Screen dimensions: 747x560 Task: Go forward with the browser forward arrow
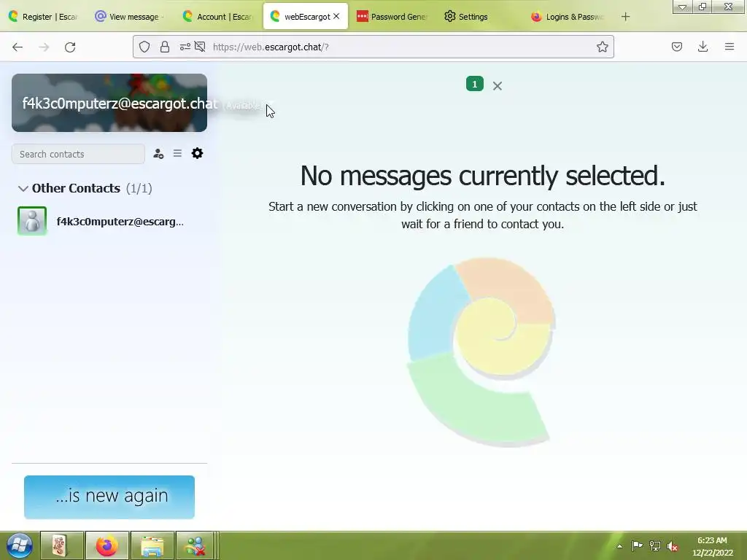tap(44, 47)
